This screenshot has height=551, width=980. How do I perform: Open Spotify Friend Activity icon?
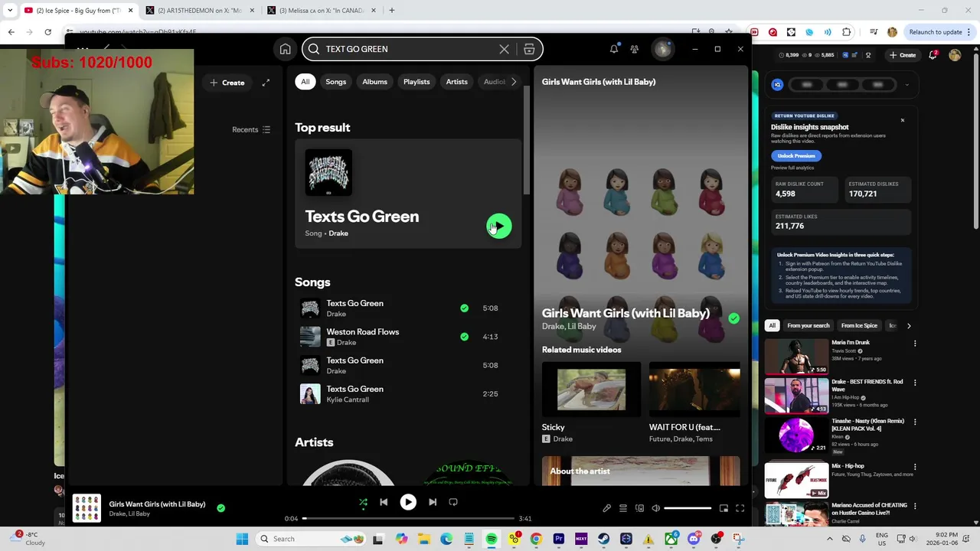pyautogui.click(x=635, y=49)
